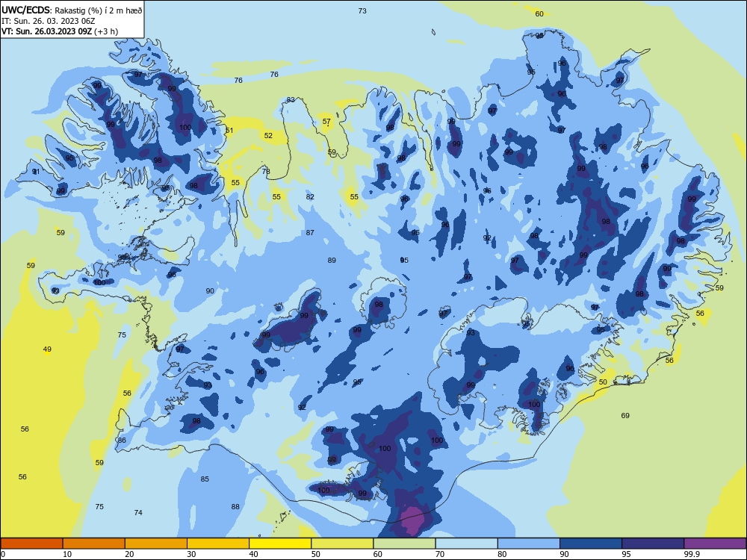Viewport: 747px width, 560px height.
Task: Click the legend scale label '40'
Action: [x=253, y=554]
